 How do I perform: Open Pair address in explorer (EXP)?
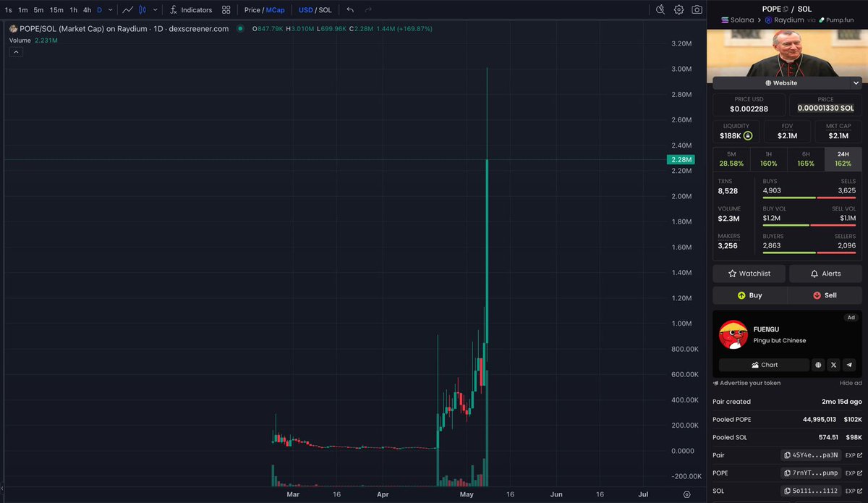pyautogui.click(x=854, y=455)
